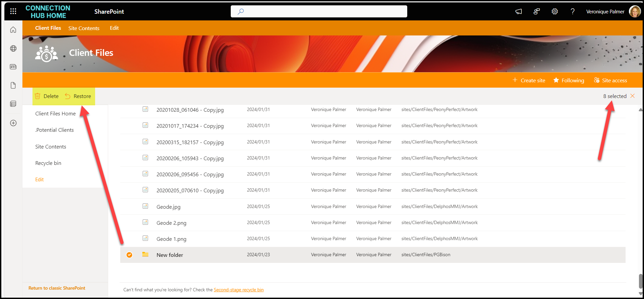Image resolution: width=644 pixels, height=299 pixels.
Task: Open the app launcher waffle icon
Action: 13,11
